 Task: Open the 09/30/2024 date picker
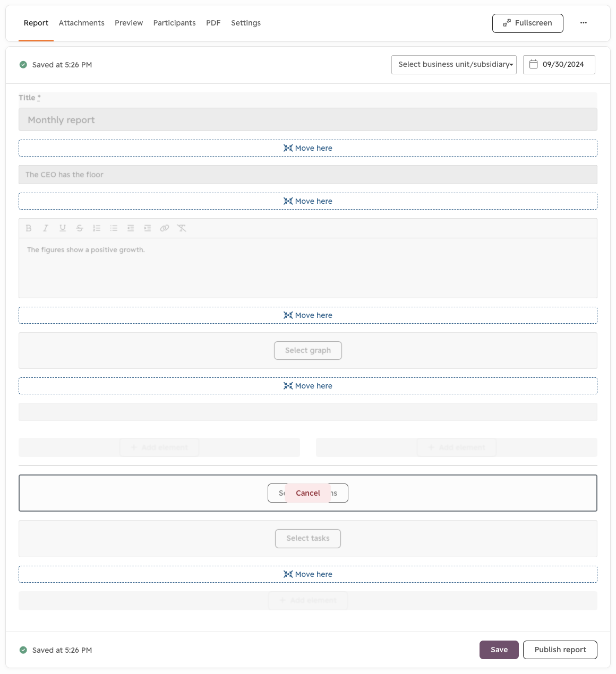point(559,65)
